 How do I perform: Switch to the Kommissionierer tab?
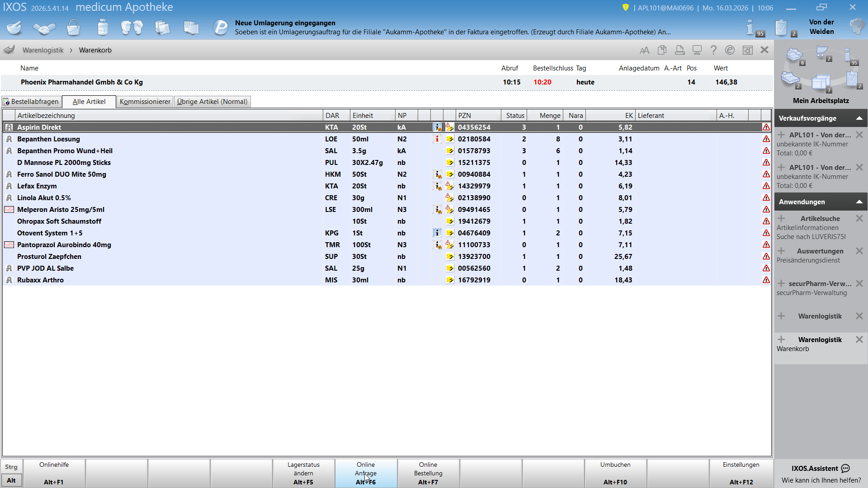(145, 102)
